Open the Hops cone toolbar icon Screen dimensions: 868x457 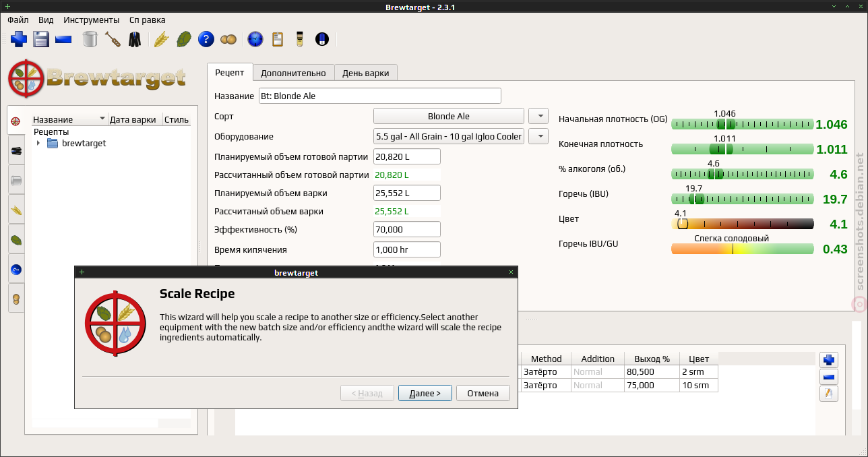(183, 39)
